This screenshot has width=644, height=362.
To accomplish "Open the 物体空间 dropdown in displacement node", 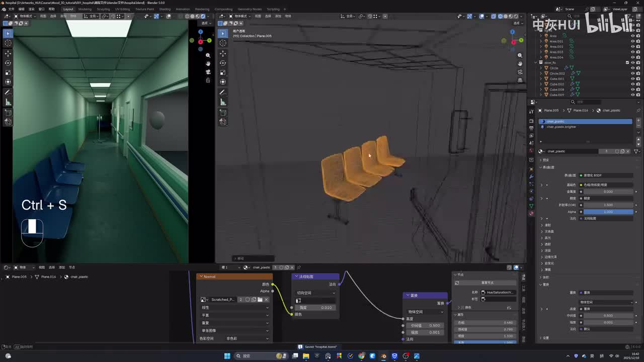I will tap(426, 312).
